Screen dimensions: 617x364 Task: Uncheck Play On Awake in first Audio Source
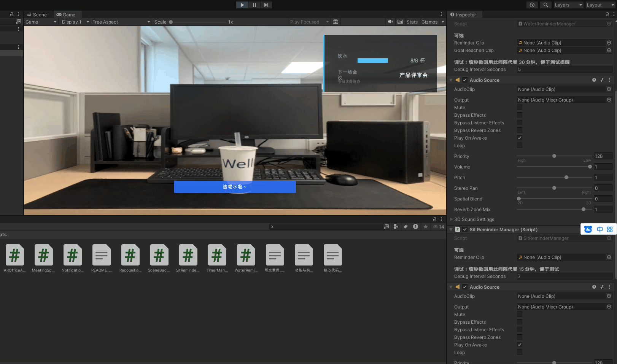[520, 138]
